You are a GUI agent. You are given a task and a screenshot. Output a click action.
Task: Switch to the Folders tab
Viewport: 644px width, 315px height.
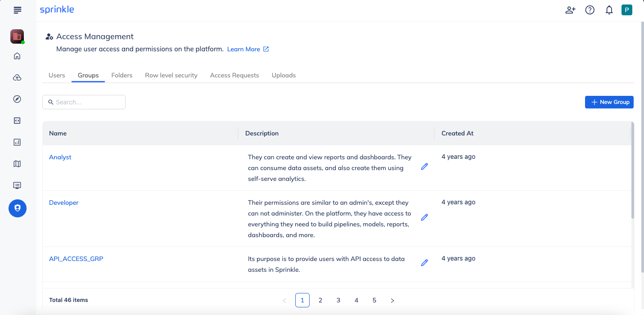[122, 75]
